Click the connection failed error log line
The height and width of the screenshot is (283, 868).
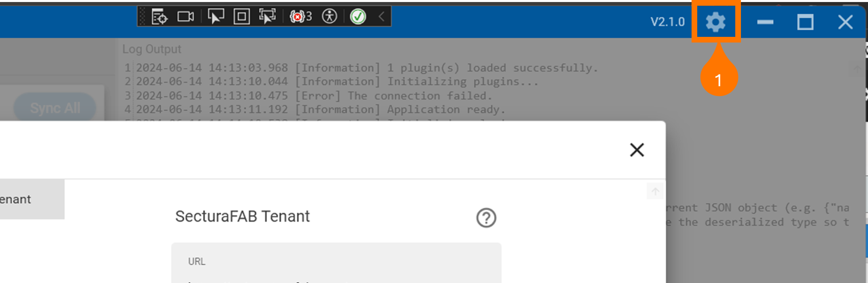click(314, 96)
